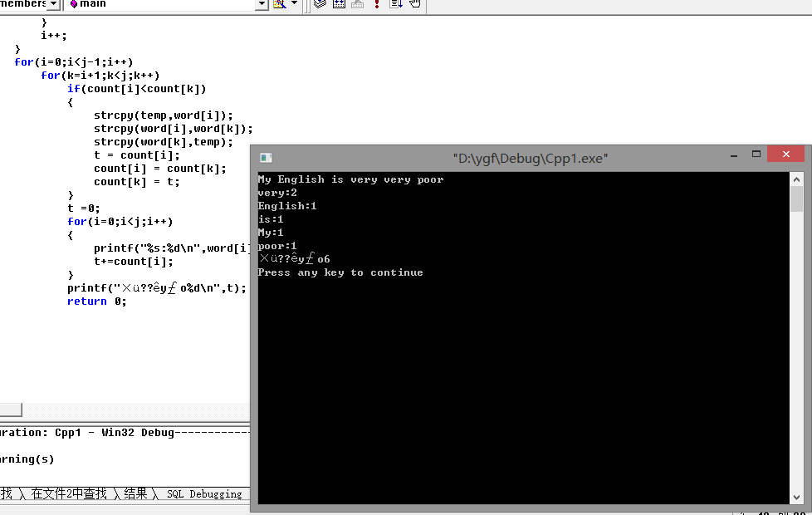Click console line "Press any key to continue"
Image resolution: width=812 pixels, height=515 pixels.
(x=340, y=272)
